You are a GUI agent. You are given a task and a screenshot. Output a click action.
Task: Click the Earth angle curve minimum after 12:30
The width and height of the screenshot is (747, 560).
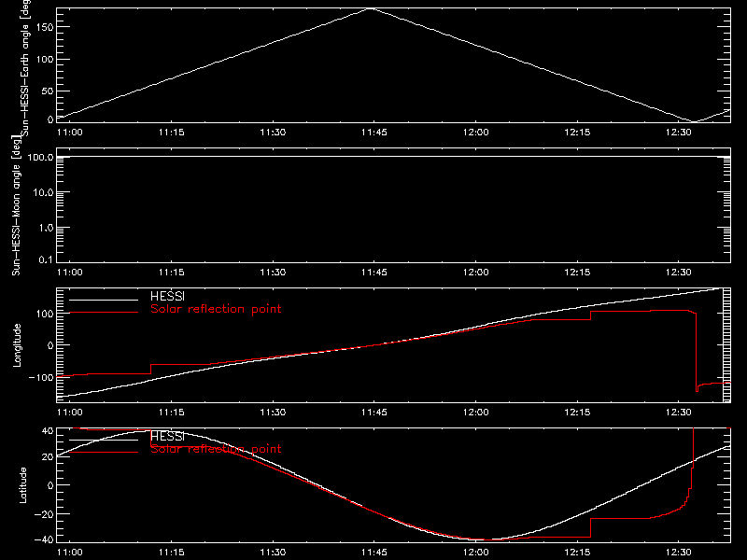[x=694, y=121]
